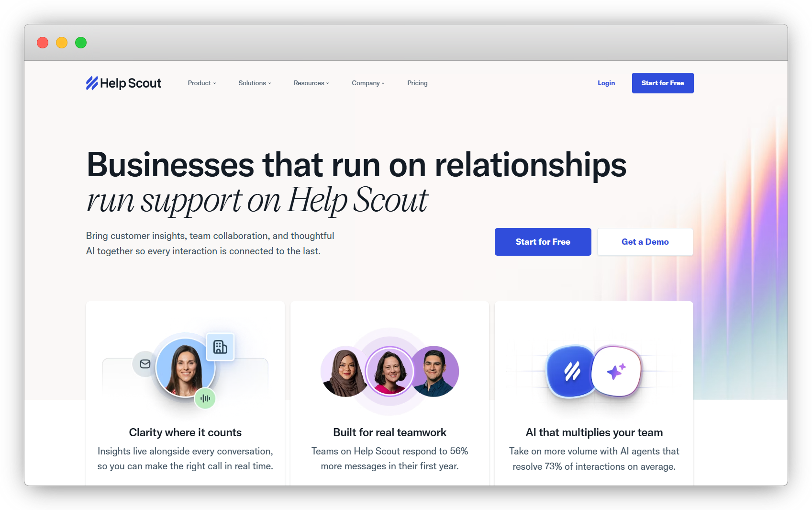This screenshot has width=812, height=510.
Task: Request a demo with Get a Demo
Action: (x=645, y=242)
